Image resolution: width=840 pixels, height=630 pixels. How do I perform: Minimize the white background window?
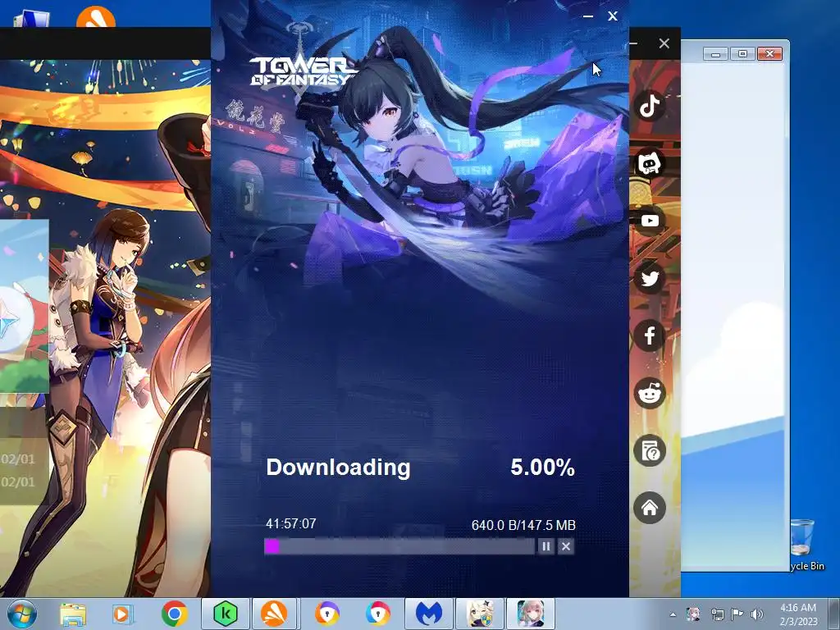pos(715,53)
